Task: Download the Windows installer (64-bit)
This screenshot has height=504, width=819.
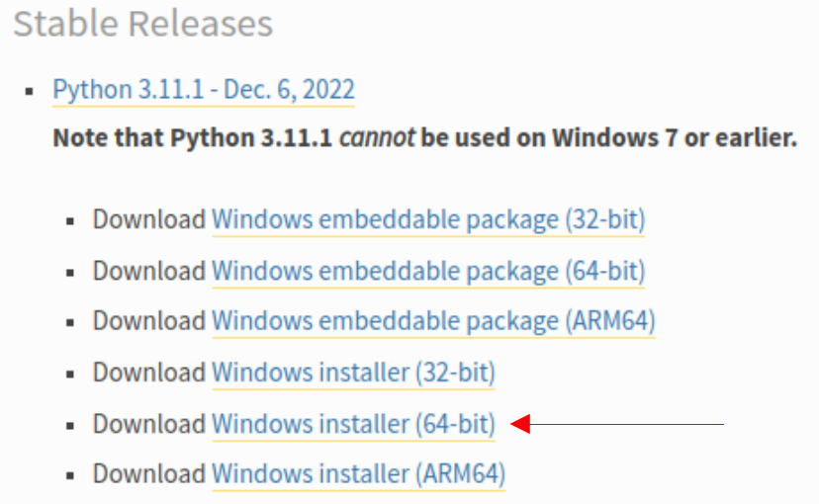Action: coord(353,424)
